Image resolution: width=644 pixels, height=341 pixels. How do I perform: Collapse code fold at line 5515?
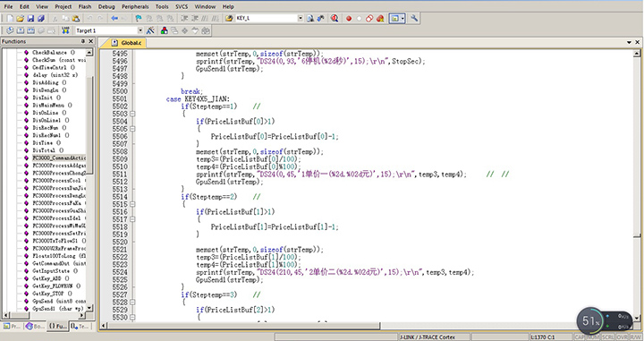pos(132,204)
